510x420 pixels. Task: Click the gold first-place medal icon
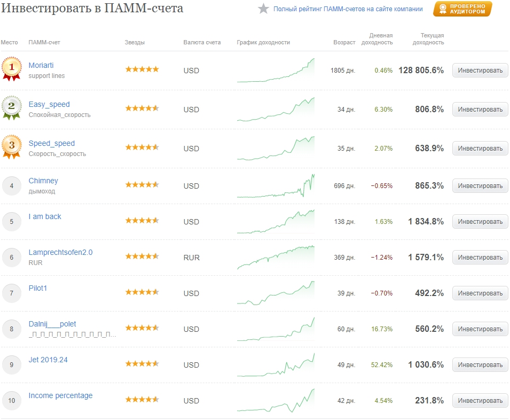pyautogui.click(x=11, y=68)
